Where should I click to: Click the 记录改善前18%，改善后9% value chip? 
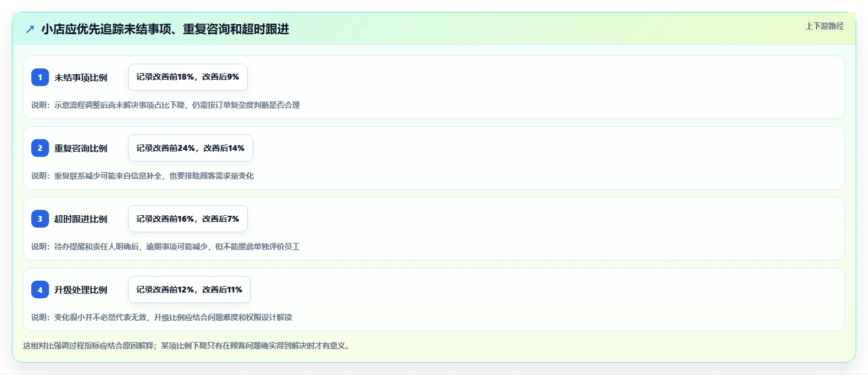click(188, 77)
